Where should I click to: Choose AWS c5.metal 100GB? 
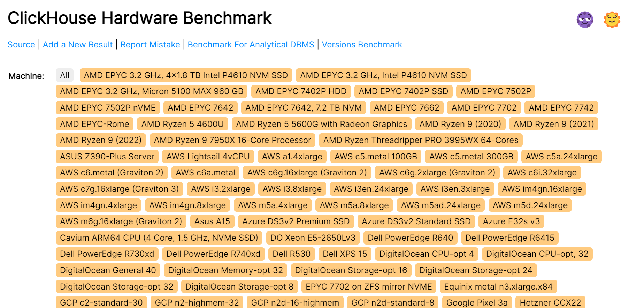(x=376, y=157)
